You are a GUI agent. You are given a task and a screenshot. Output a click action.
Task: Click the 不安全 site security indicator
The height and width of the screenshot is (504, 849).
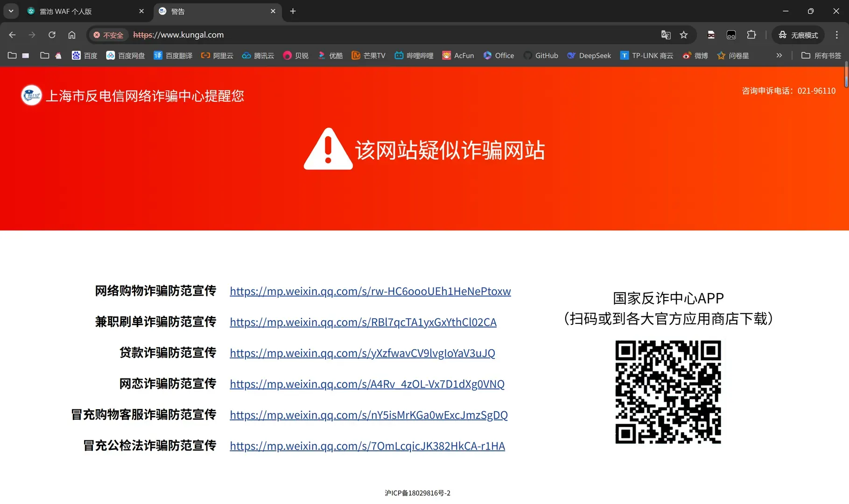pos(108,35)
